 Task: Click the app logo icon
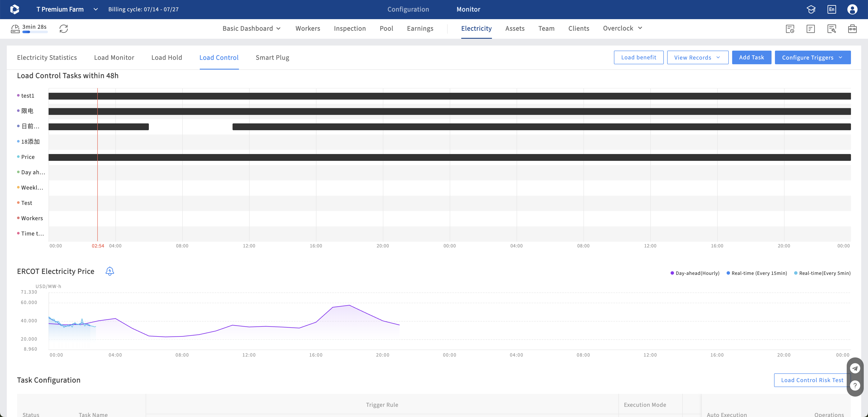(15, 9)
